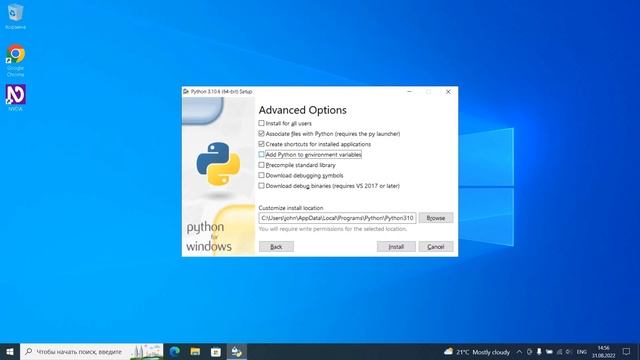Uncheck Create shortcuts for installed applications
Viewport: 640px width, 360px height.
(261, 144)
